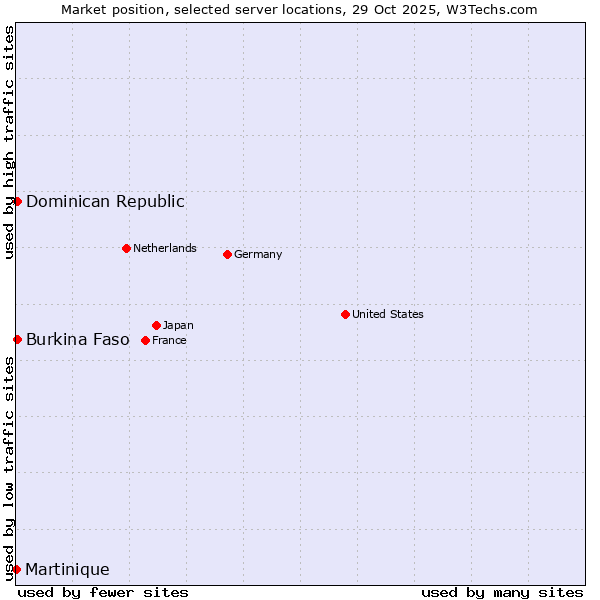The height and width of the screenshot is (600, 600).
Task: Click the United States red data point
Action: [x=345, y=314]
